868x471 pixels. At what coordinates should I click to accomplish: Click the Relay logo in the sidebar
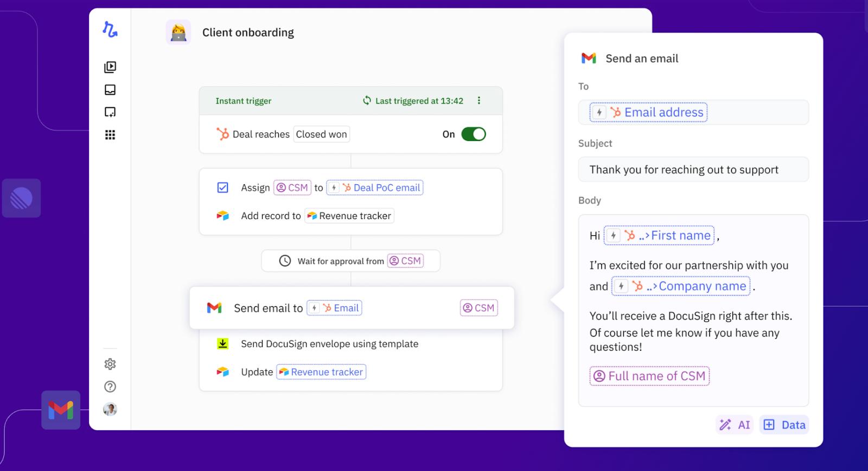coord(110,30)
